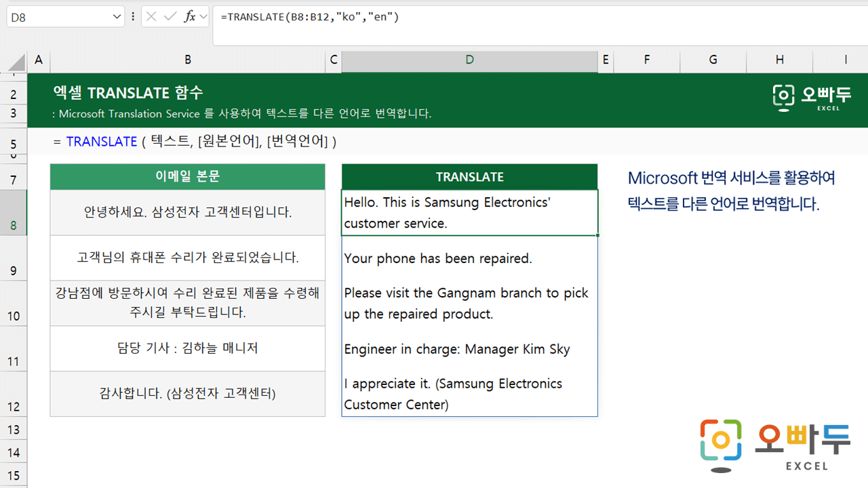The image size is (868, 488).
Task: Click the blue TRANSLATE function name text
Action: coord(102,142)
